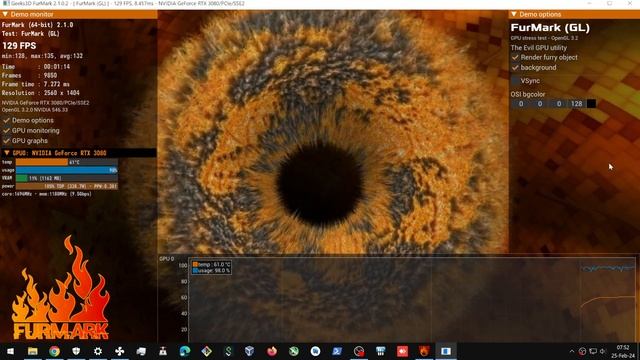Click the power TDP bar
This screenshot has width=640, height=360.
point(67,186)
